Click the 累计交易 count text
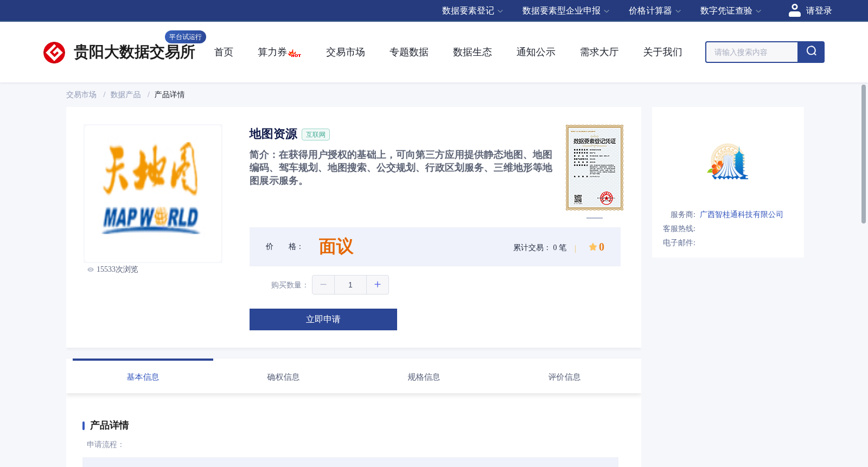The image size is (868, 467). pos(540,248)
